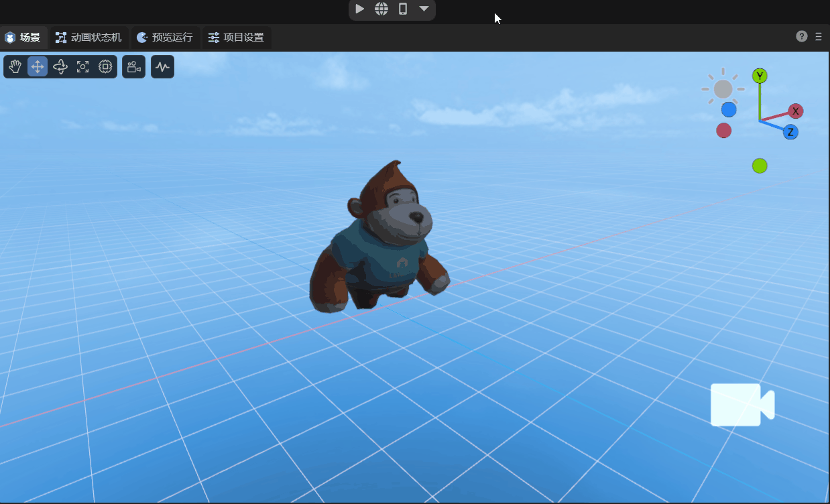Switch to the 场景 tab
The image size is (830, 504).
[x=23, y=38]
